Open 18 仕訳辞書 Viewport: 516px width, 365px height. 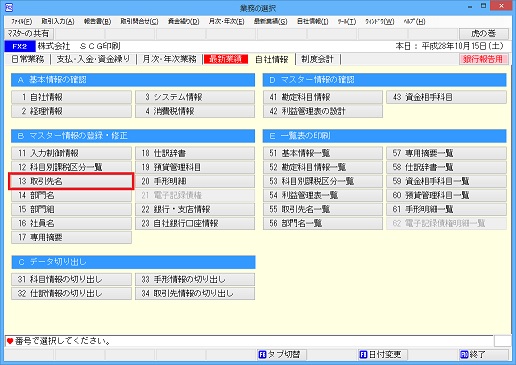point(195,153)
